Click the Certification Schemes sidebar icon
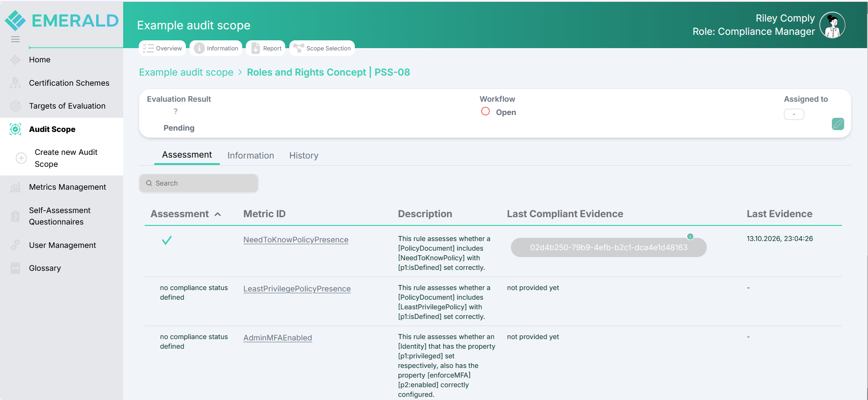 coord(15,83)
